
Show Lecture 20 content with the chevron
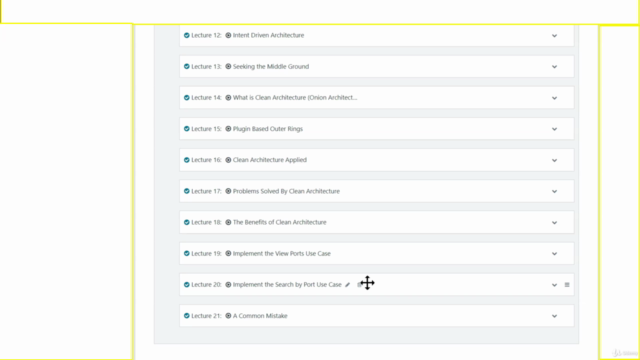(x=554, y=285)
